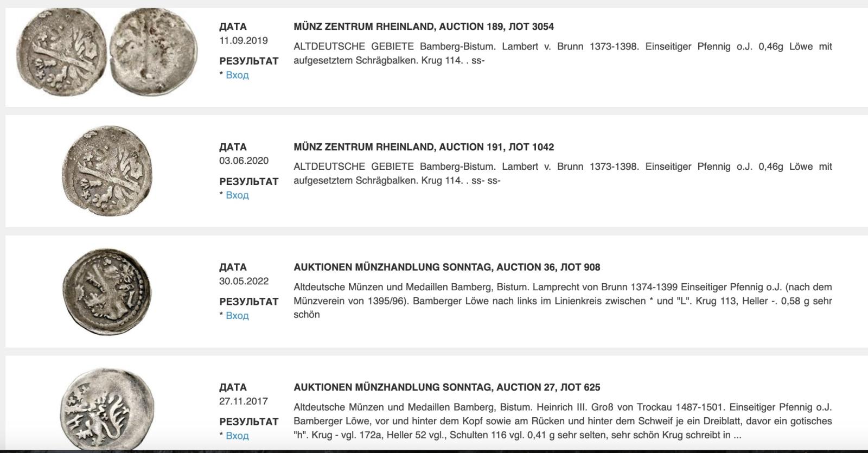
Task: Open Münz Zentrum Rheinland Auction 191 lot 1042 title
Action: (x=424, y=147)
